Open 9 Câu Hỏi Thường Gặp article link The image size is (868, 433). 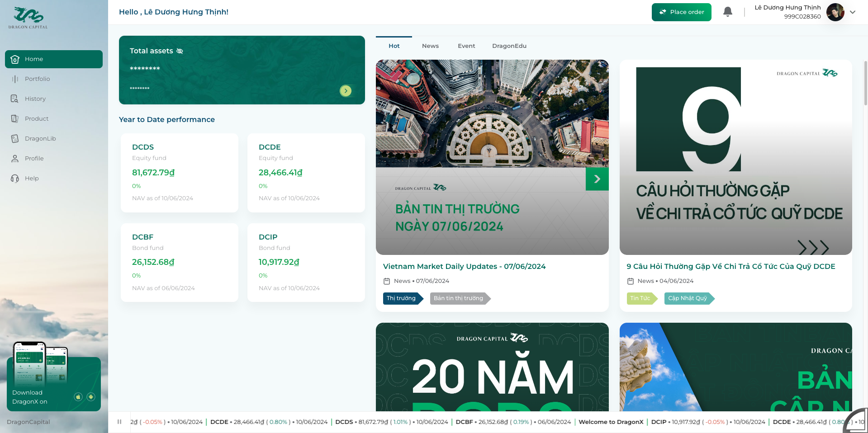[x=731, y=267]
